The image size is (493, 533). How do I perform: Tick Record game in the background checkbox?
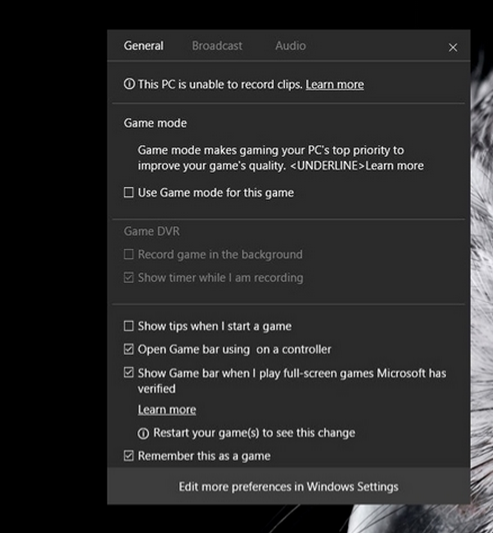point(129,254)
